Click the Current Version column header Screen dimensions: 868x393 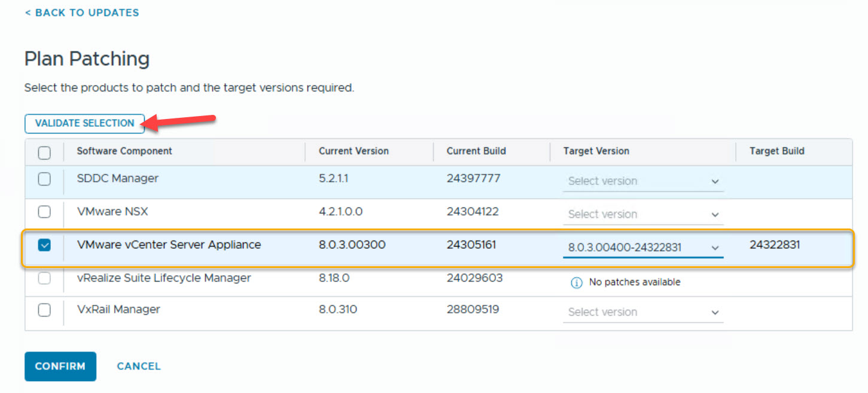coord(354,151)
